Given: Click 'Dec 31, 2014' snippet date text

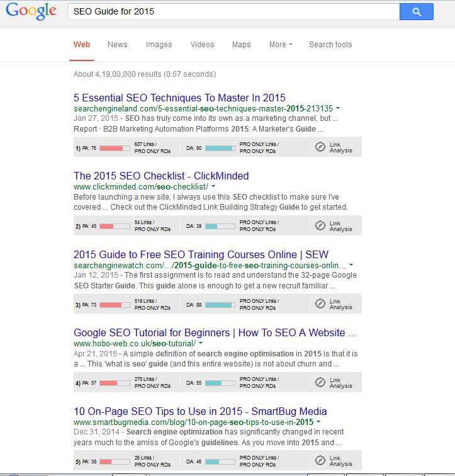Looking at the screenshot, I should 96,432.
